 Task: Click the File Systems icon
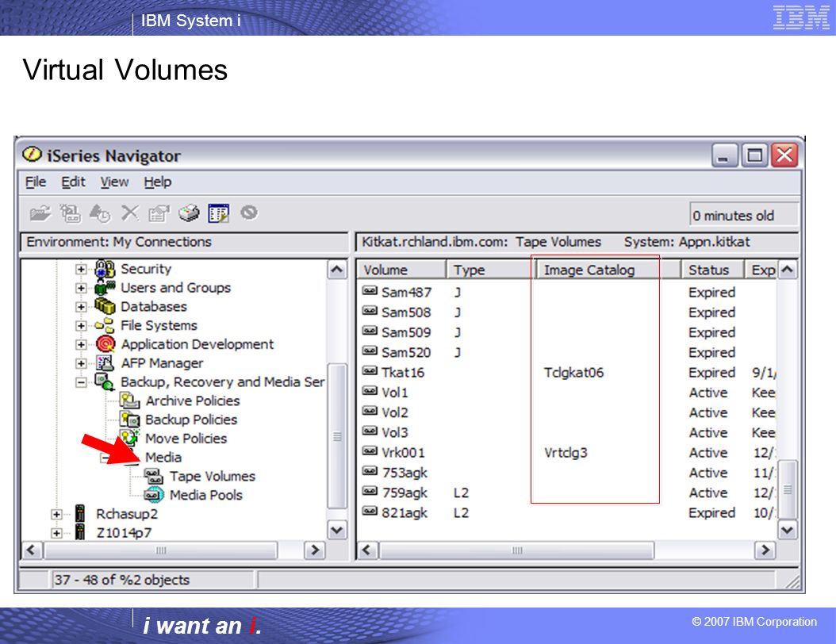(x=105, y=325)
